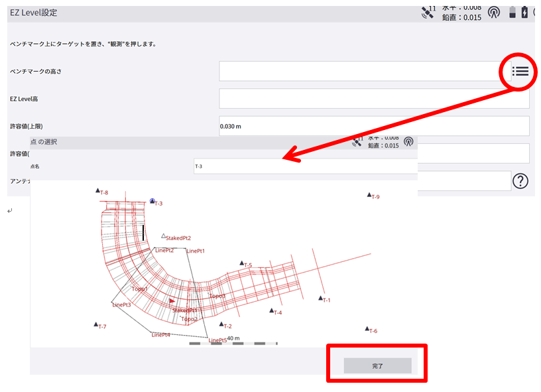The image size is (541, 392).
Task: Pick the T-1 control point marker
Action: pos(320,298)
